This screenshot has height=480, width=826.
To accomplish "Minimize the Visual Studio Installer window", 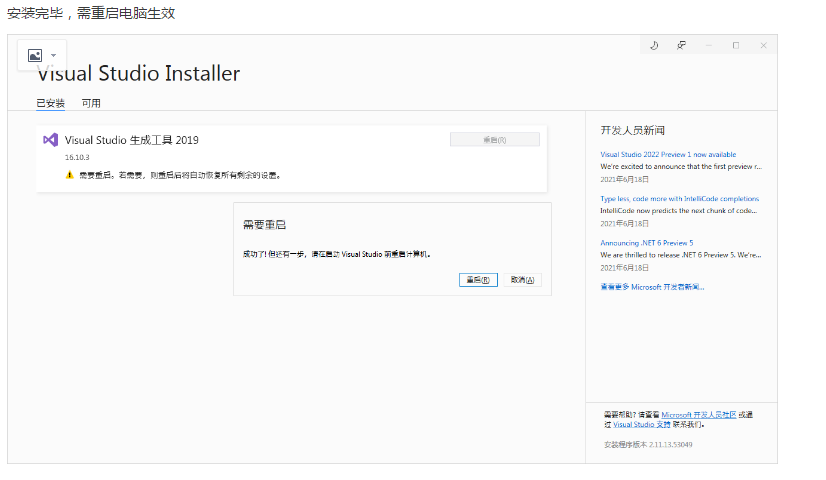I will click(x=709, y=46).
